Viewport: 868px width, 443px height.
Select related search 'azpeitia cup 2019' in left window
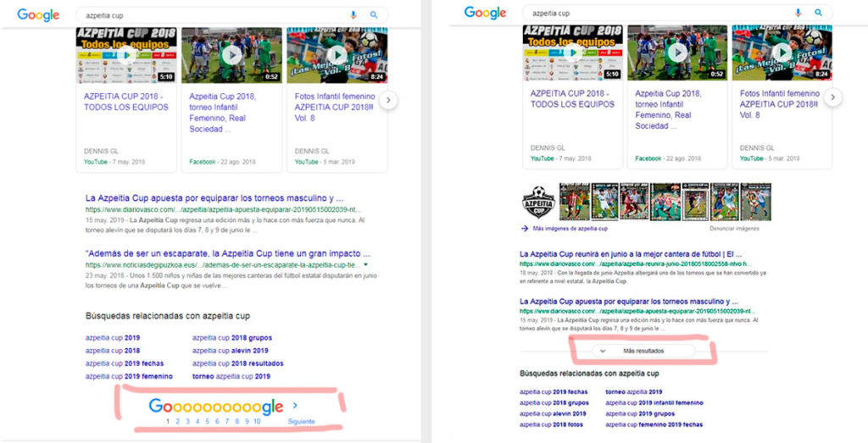click(x=113, y=337)
